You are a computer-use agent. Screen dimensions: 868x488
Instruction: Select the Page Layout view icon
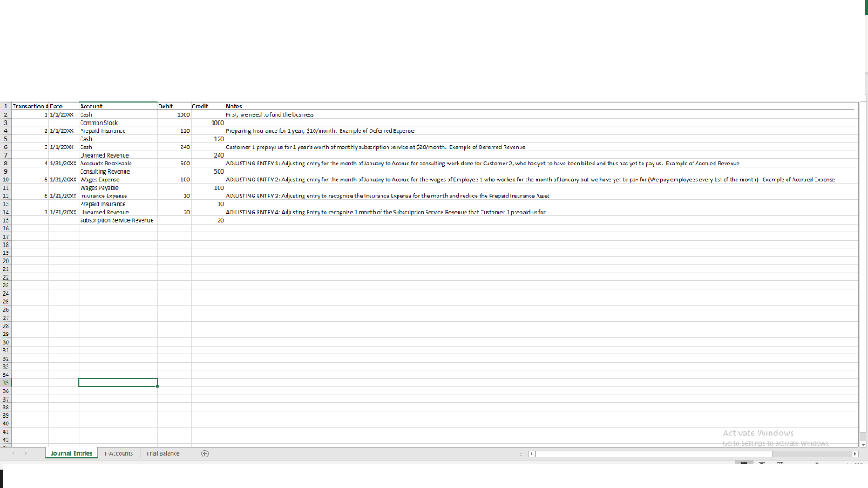coord(762,462)
